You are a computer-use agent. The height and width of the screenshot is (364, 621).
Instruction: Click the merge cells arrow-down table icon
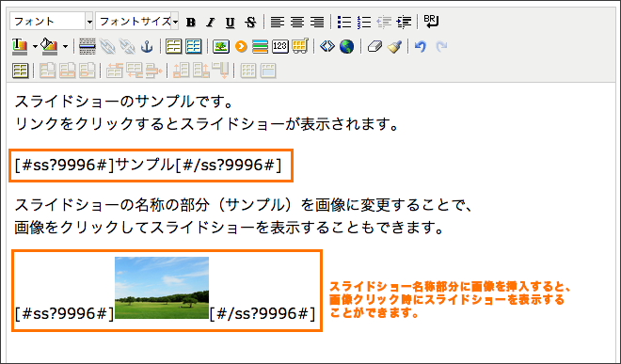click(x=220, y=71)
